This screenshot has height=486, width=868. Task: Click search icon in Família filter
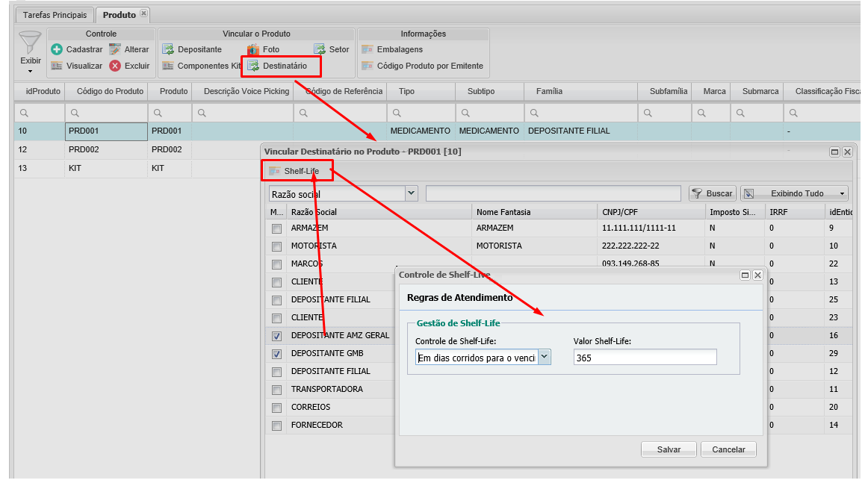(534, 113)
